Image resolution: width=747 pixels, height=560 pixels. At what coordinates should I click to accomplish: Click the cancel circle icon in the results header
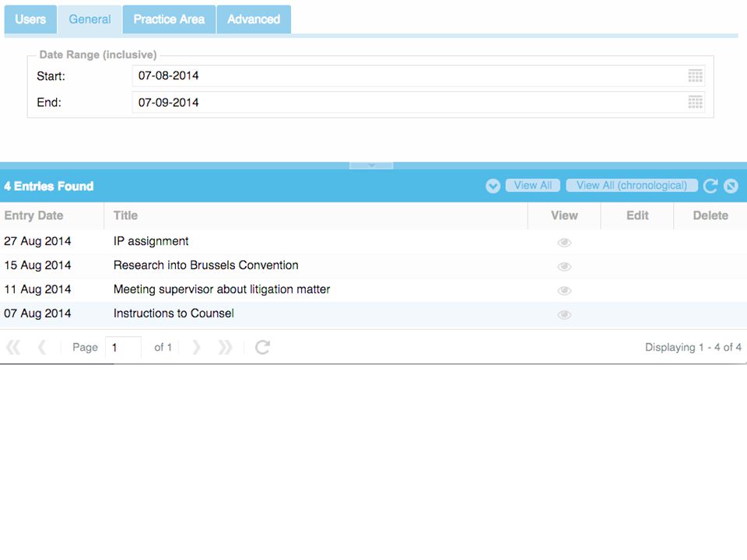[731, 186]
